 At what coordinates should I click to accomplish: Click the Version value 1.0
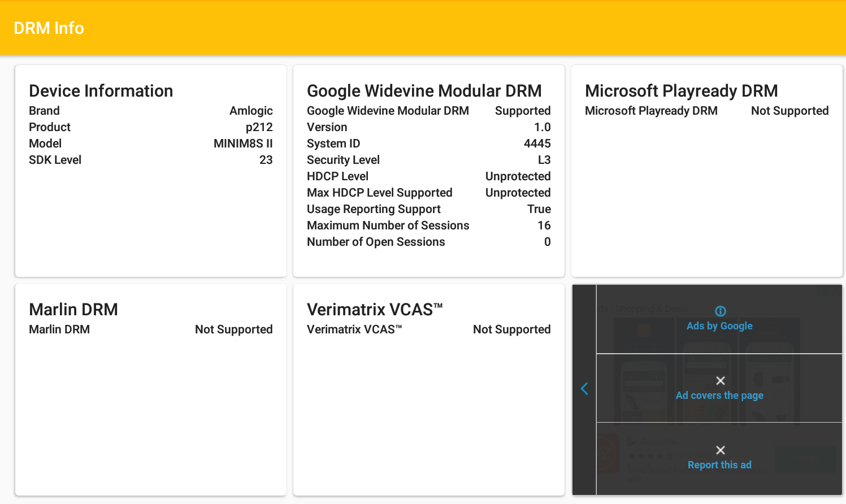click(x=543, y=127)
